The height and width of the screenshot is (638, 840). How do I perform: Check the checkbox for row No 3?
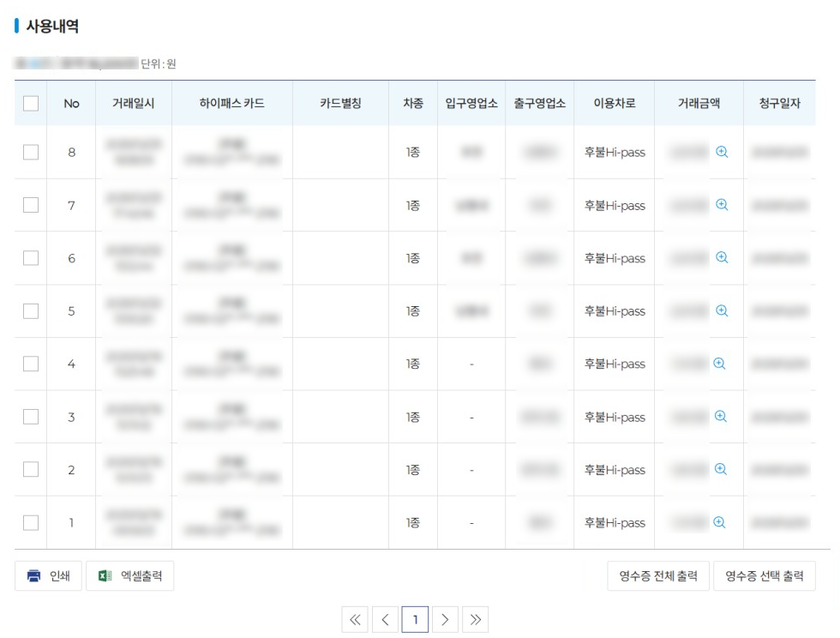tap(30, 416)
